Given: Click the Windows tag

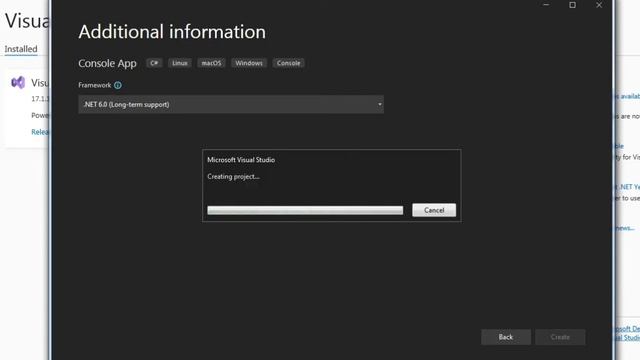Looking at the screenshot, I should pyautogui.click(x=249, y=63).
